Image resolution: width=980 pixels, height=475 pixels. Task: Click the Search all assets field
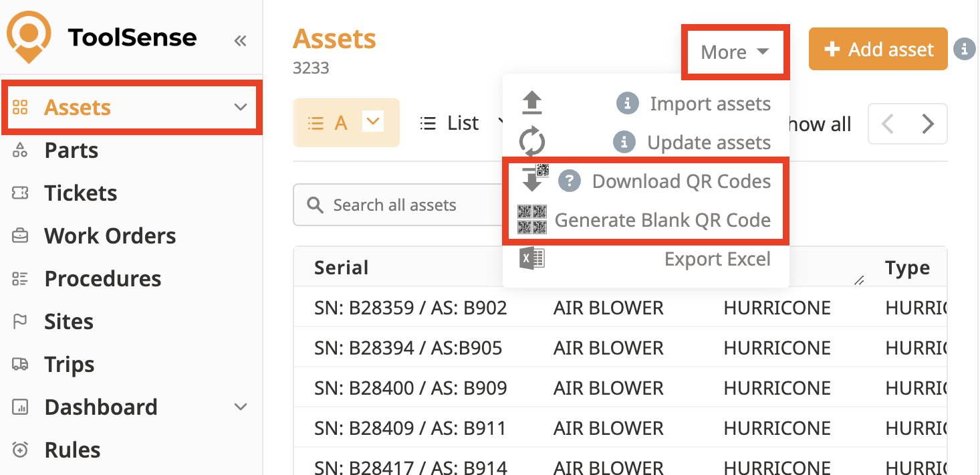point(401,205)
